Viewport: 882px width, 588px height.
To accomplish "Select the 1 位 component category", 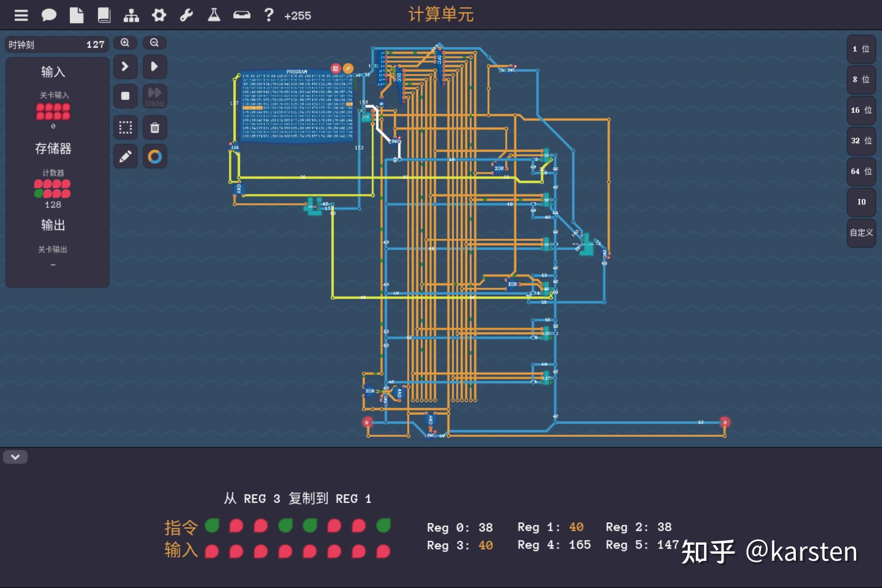I will [861, 49].
